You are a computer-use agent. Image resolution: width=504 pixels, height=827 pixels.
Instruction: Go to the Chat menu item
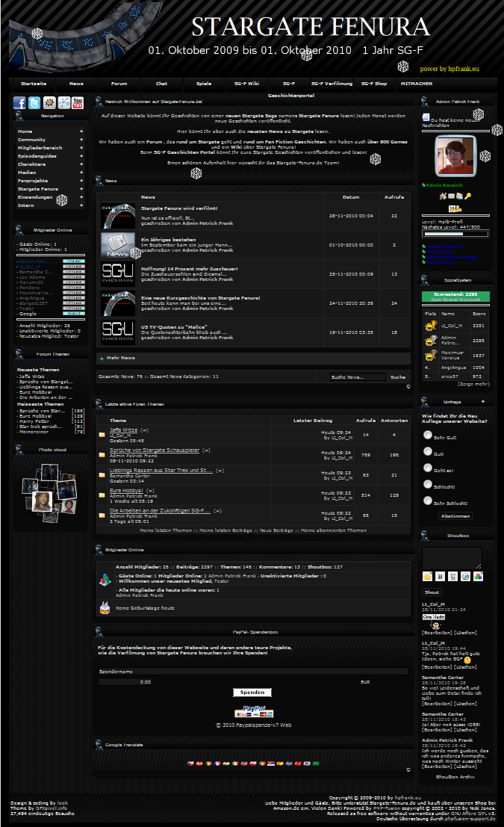point(162,84)
